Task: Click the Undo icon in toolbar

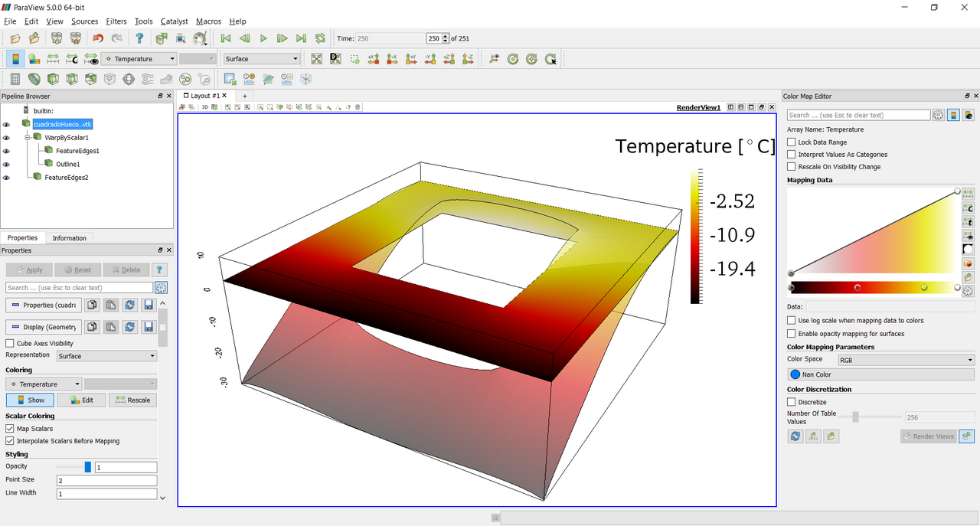Action: [98, 38]
